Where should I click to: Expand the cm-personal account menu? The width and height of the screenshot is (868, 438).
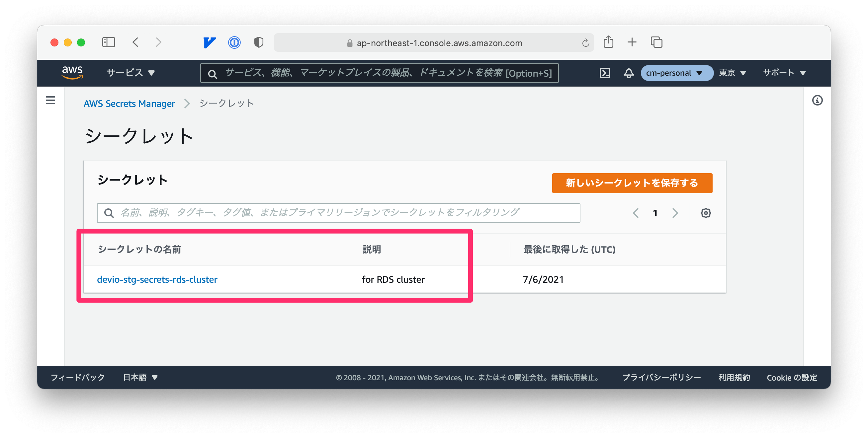[x=676, y=73]
